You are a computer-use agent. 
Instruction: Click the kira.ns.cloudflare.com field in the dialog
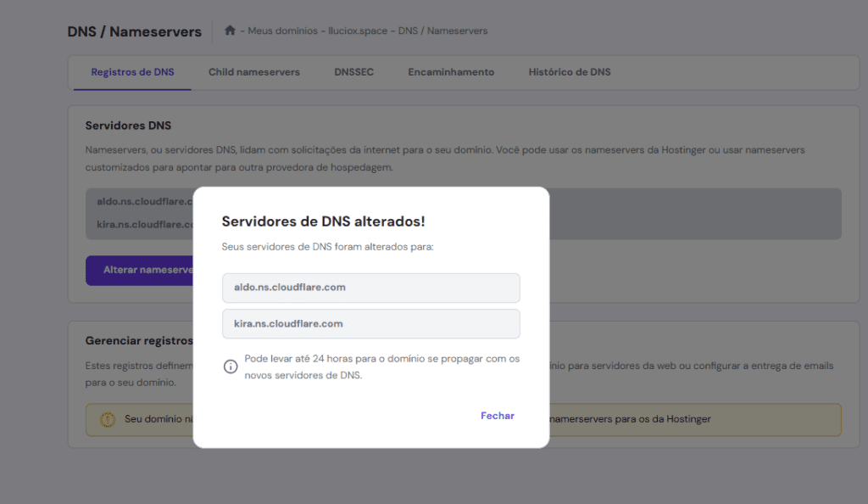click(x=370, y=324)
